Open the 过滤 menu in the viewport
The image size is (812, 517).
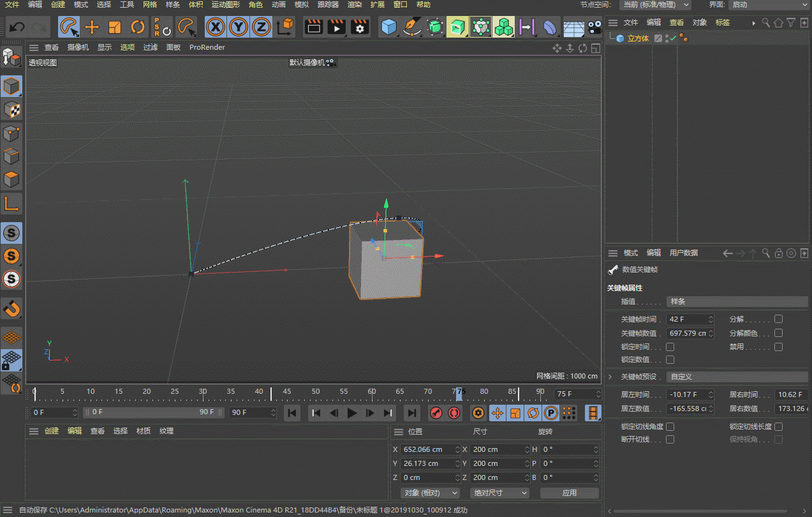(150, 47)
